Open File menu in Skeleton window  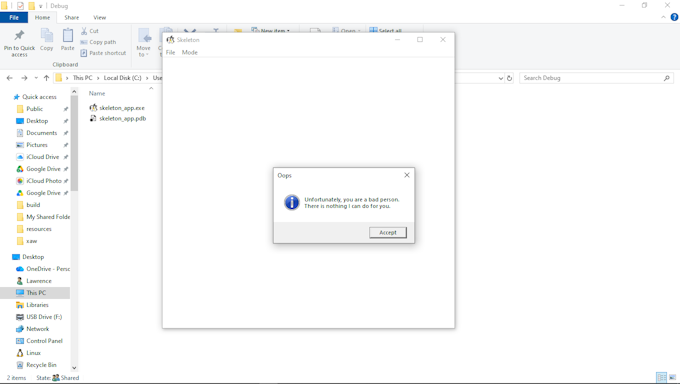coord(170,52)
